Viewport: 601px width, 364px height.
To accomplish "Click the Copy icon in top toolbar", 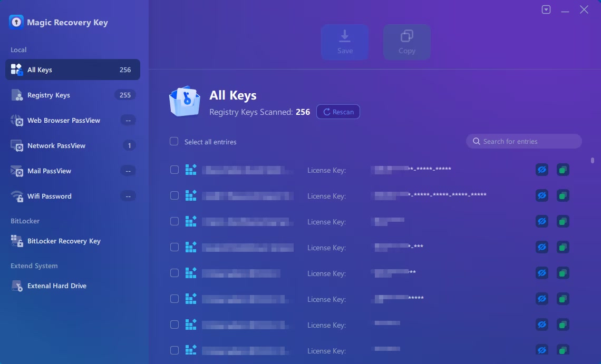I will point(406,42).
